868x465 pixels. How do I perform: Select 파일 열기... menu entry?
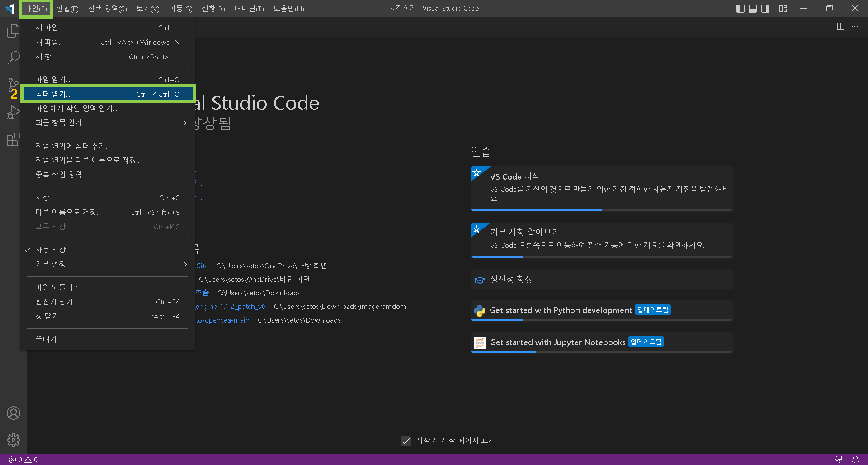pos(107,80)
